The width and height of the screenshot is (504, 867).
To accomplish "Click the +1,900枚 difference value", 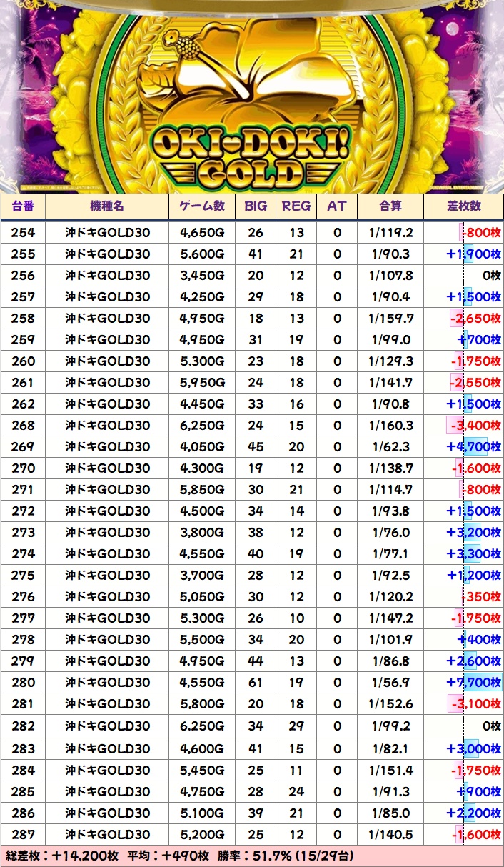I will [473, 254].
